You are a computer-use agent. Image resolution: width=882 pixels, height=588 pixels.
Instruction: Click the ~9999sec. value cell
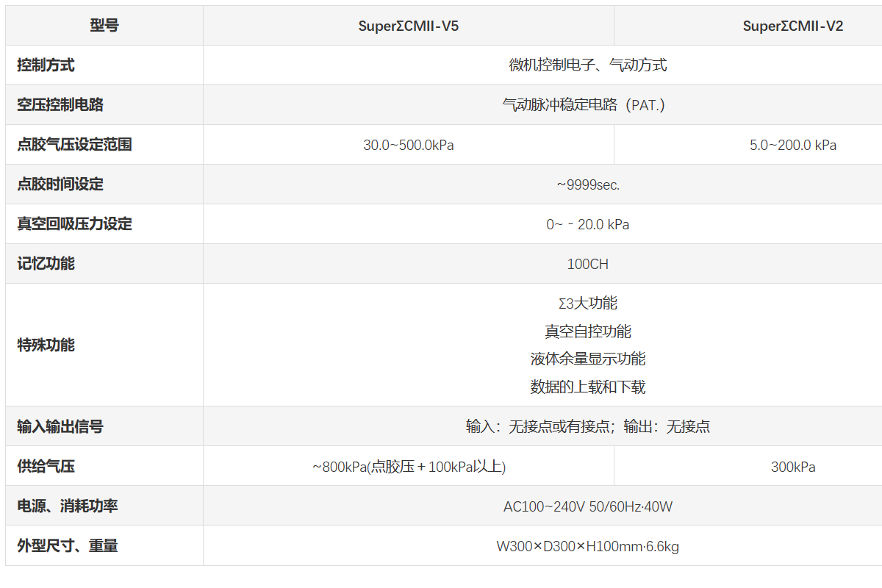pyautogui.click(x=587, y=184)
